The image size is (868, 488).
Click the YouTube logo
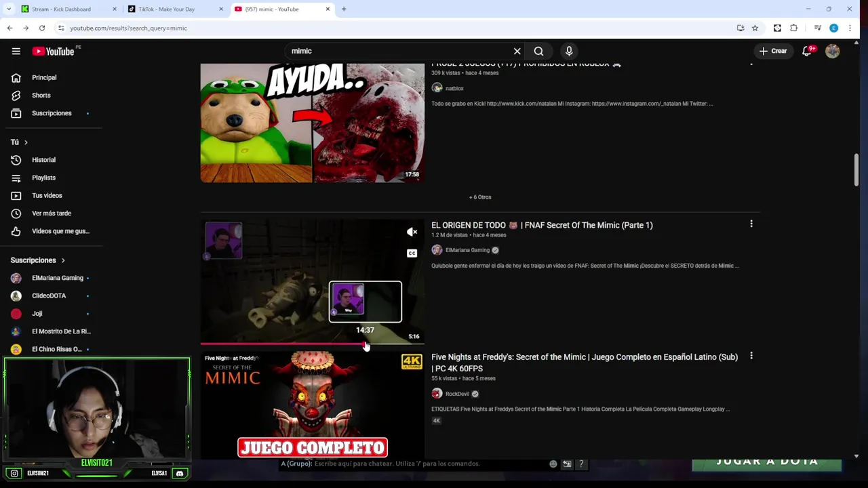[x=53, y=52]
